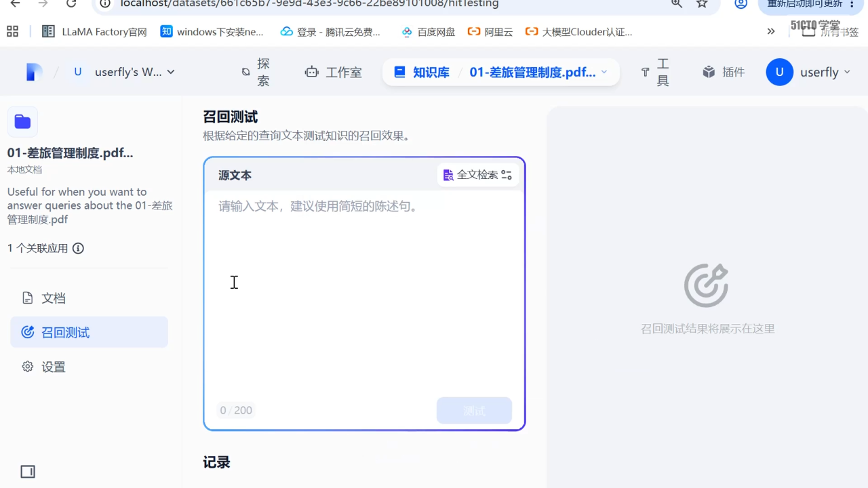Open the 插件 (Plugins) page

click(x=724, y=72)
